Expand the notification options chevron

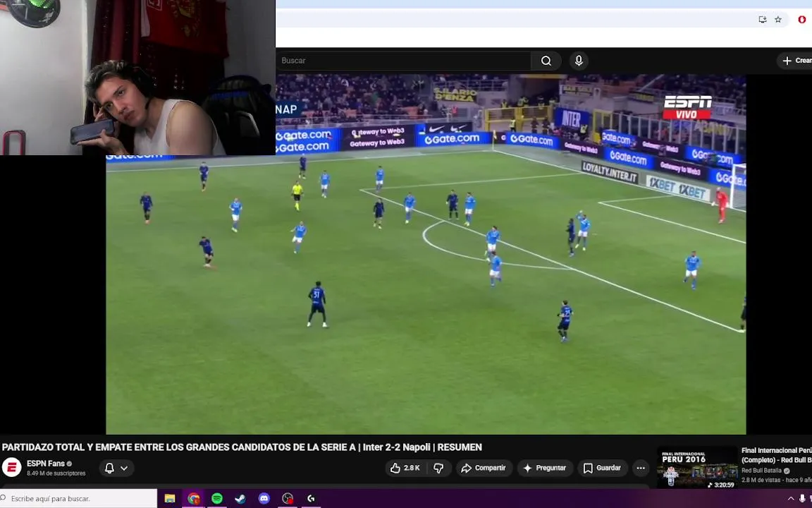point(124,468)
